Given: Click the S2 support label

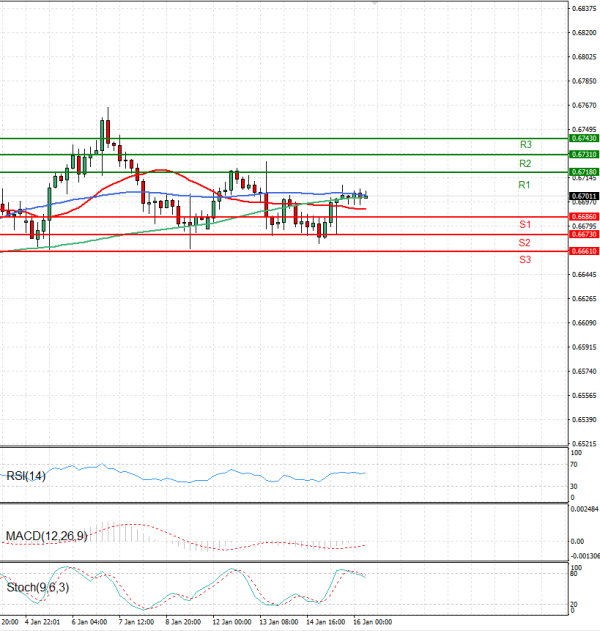Looking at the screenshot, I should (524, 243).
